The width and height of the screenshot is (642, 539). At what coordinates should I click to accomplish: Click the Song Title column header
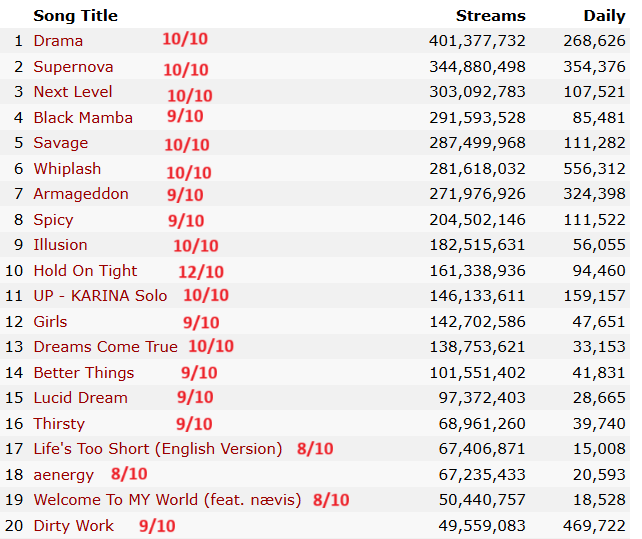point(75,16)
